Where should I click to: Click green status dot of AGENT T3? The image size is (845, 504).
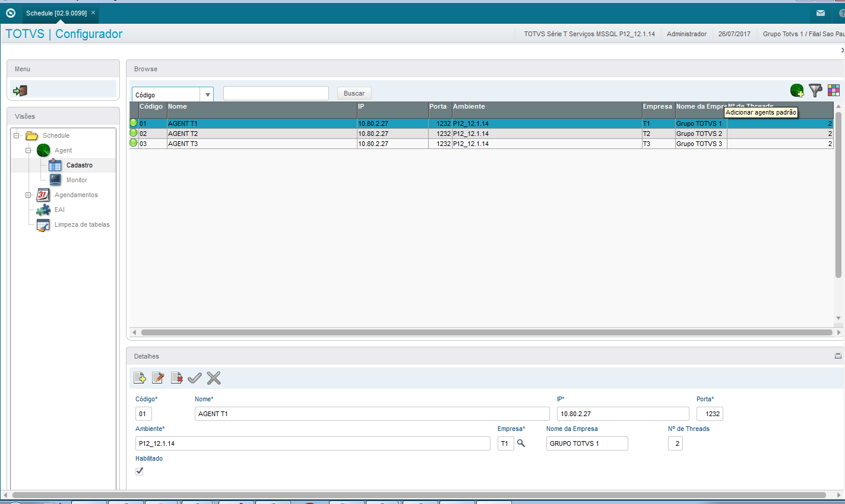(134, 143)
